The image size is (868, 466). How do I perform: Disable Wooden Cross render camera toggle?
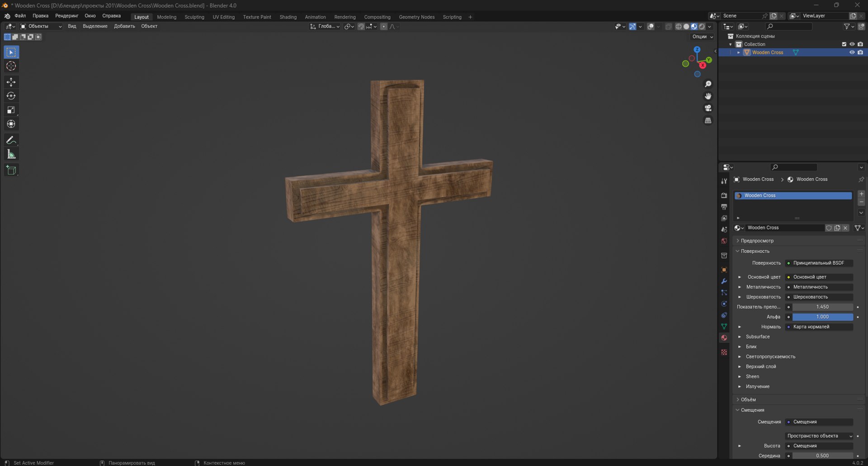[860, 52]
